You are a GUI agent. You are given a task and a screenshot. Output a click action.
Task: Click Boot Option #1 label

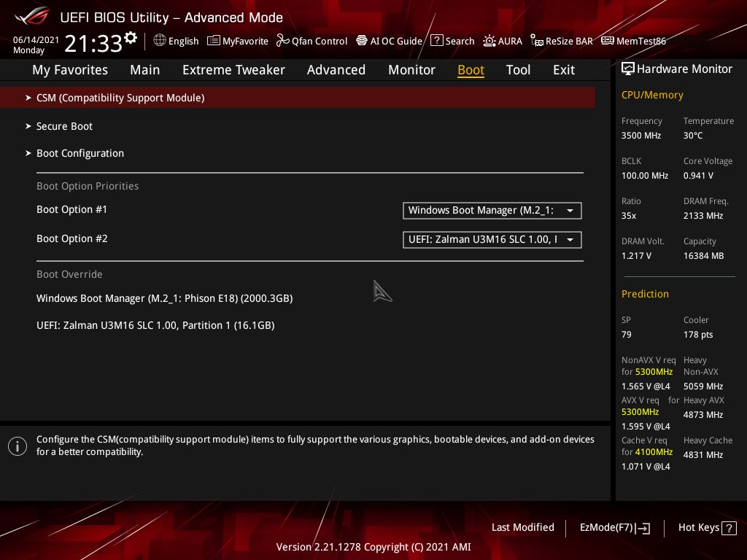click(72, 209)
